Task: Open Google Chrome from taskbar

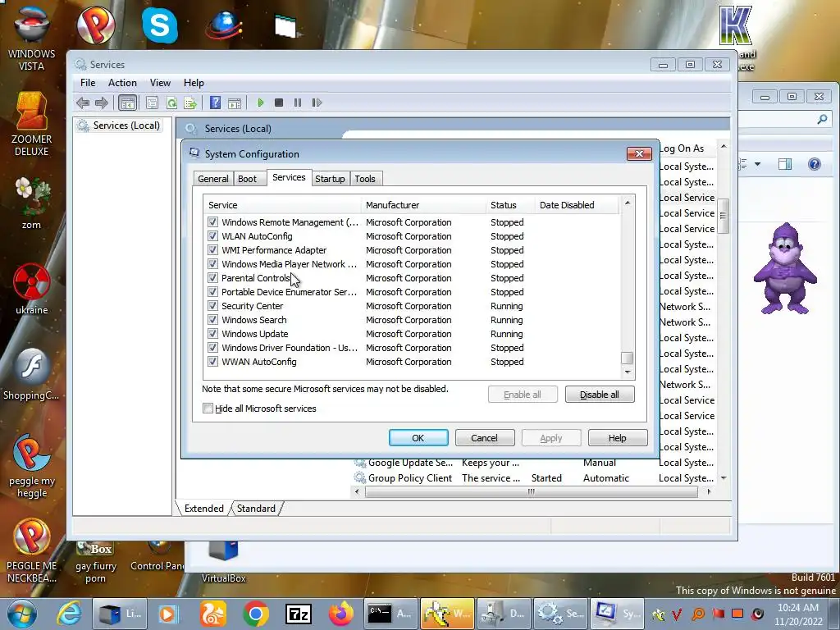Action: (256, 614)
